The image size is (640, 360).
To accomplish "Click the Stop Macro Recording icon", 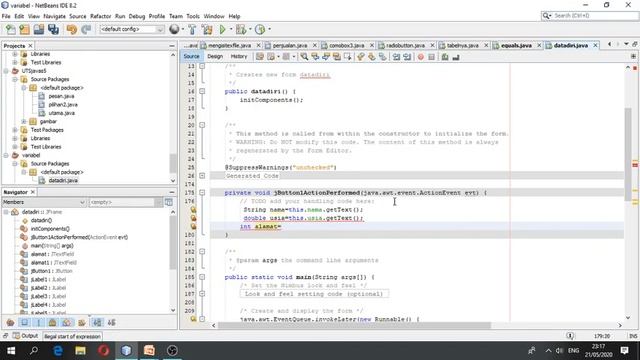I will point(431,57).
